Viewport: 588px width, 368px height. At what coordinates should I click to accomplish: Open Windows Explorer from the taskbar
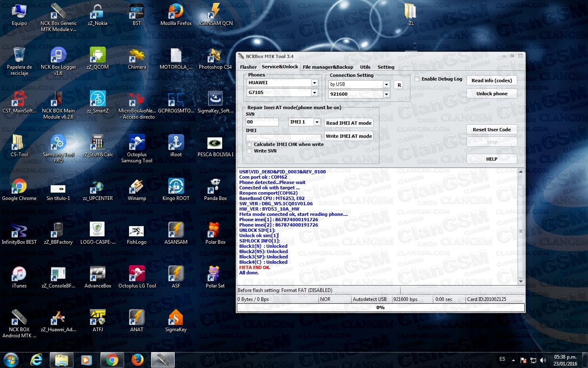62,360
